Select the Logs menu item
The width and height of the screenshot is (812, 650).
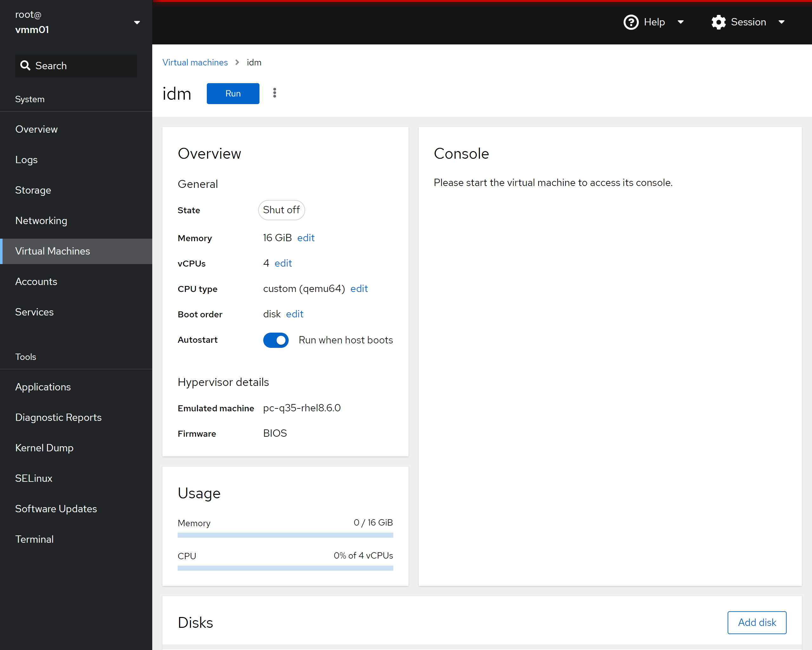(26, 160)
